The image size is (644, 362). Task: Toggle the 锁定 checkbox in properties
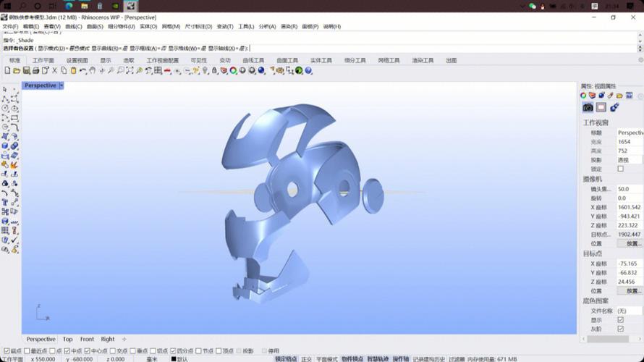[621, 169]
